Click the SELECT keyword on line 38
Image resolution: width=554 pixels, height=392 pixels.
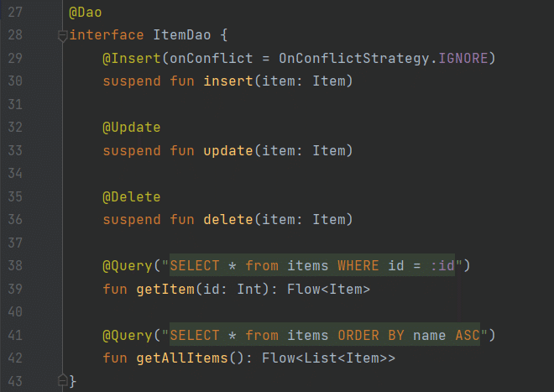[x=195, y=265]
